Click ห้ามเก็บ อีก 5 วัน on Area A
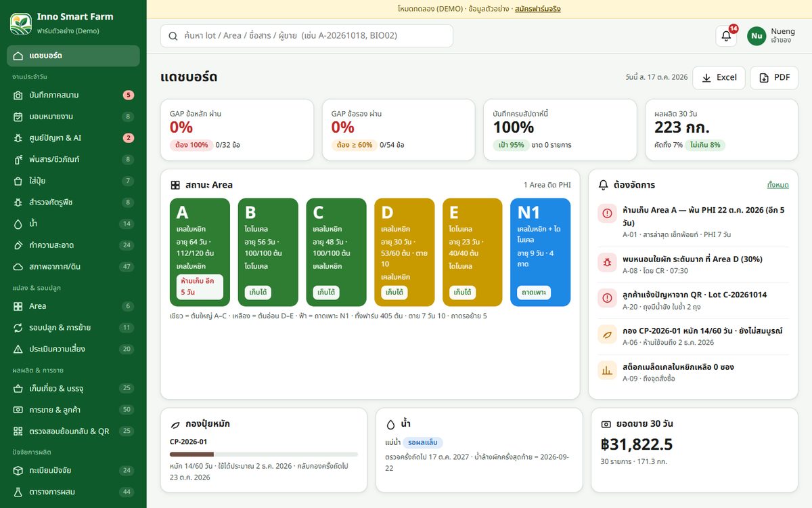The width and height of the screenshot is (812, 508). [x=200, y=287]
